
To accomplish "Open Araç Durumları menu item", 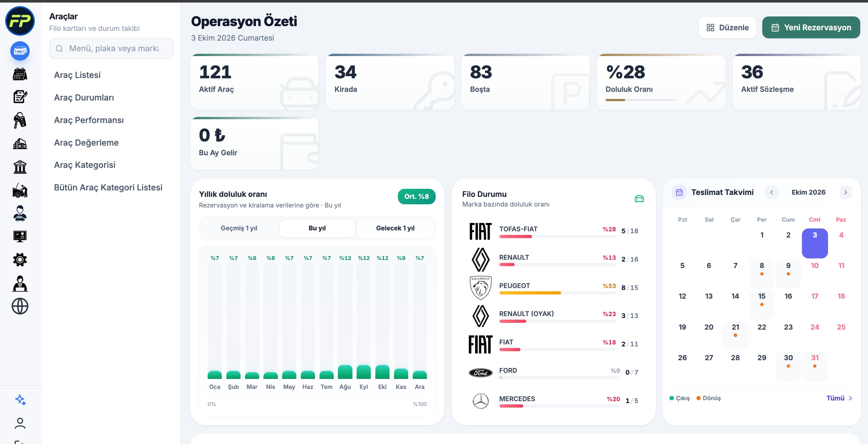I will [x=84, y=97].
